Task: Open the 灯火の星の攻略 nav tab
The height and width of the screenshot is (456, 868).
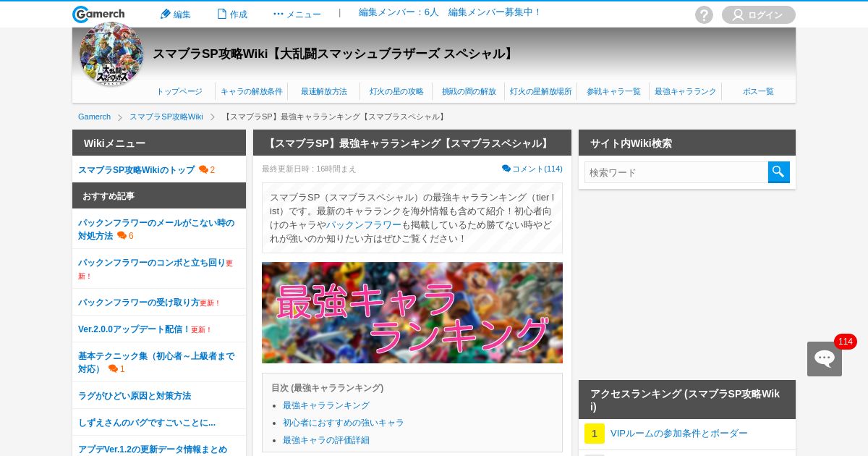Action: (396, 91)
